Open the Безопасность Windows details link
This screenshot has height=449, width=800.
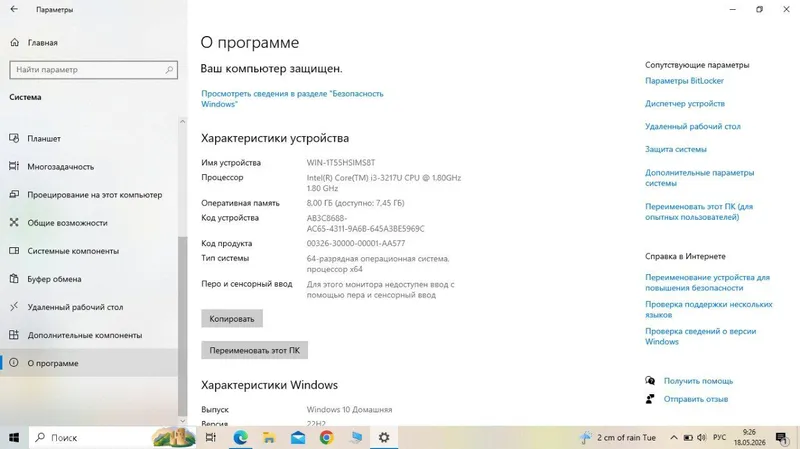292,98
